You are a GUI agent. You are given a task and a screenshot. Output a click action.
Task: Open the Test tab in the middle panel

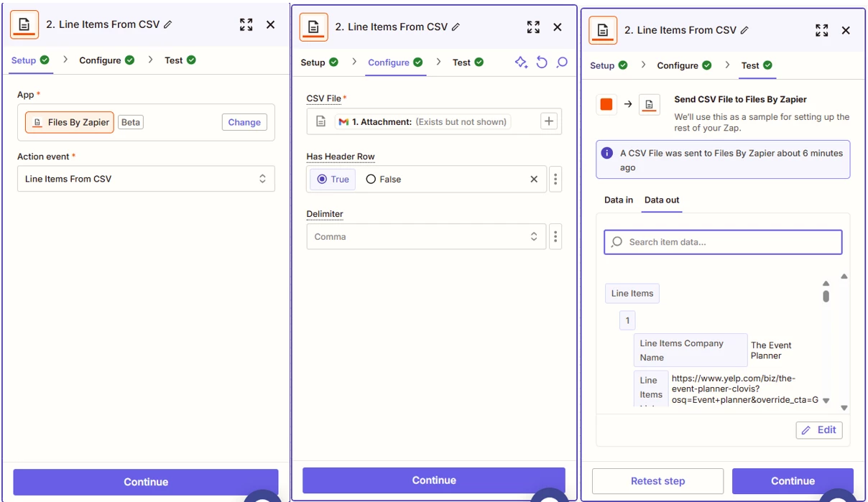tap(468, 62)
